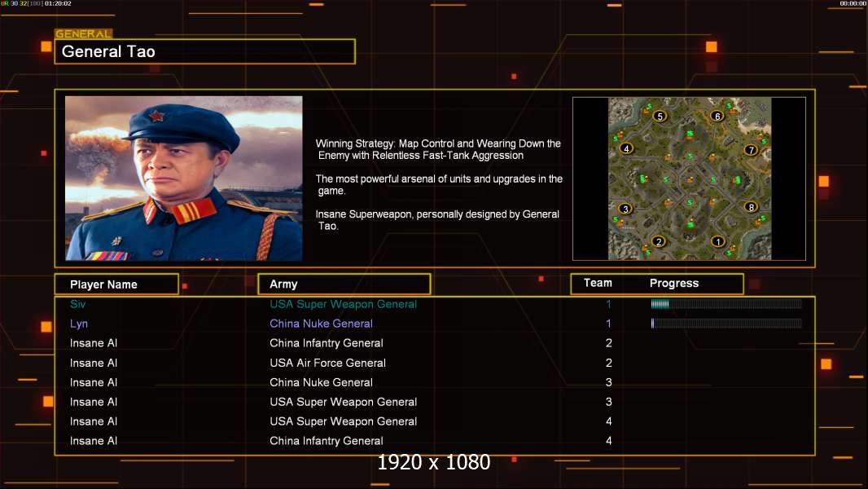The image size is (868, 489).
Task: Select start position 1 on the minimap
Action: [x=718, y=241]
